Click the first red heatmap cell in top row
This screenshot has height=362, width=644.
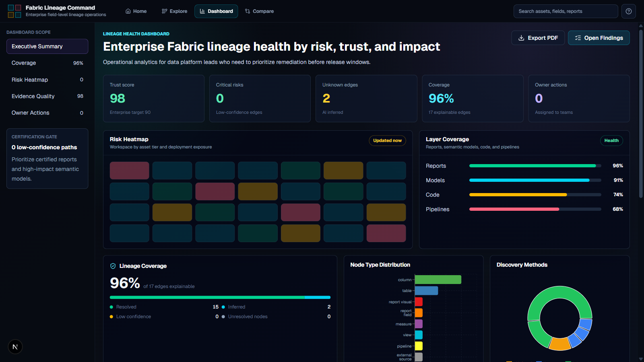[130, 171]
